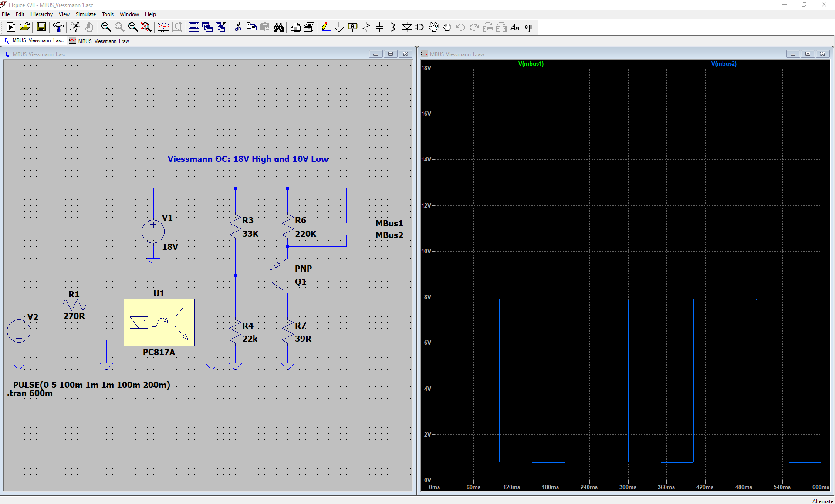Click the 39R value of R7
The height and width of the screenshot is (504, 835).
(x=303, y=339)
